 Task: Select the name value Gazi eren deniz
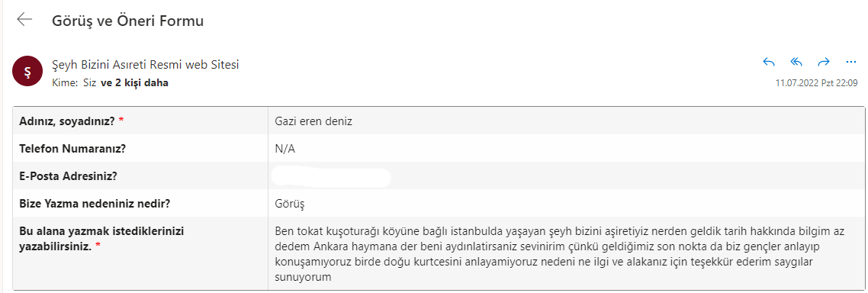pos(313,121)
